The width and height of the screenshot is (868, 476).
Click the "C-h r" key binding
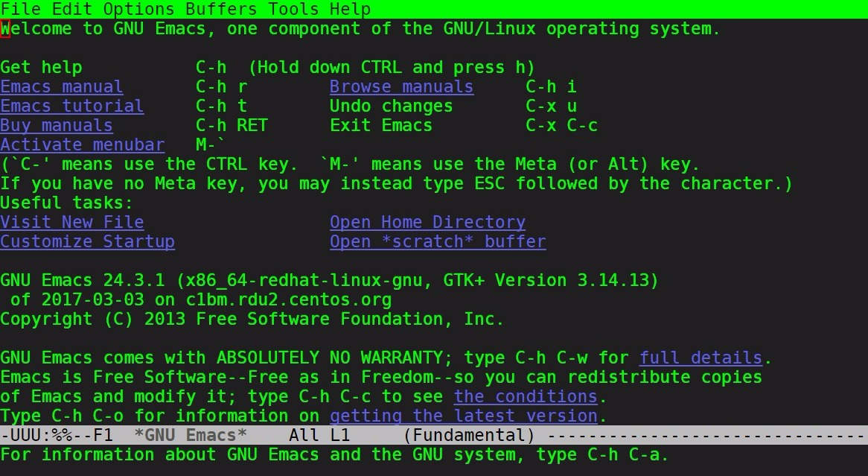(x=221, y=87)
